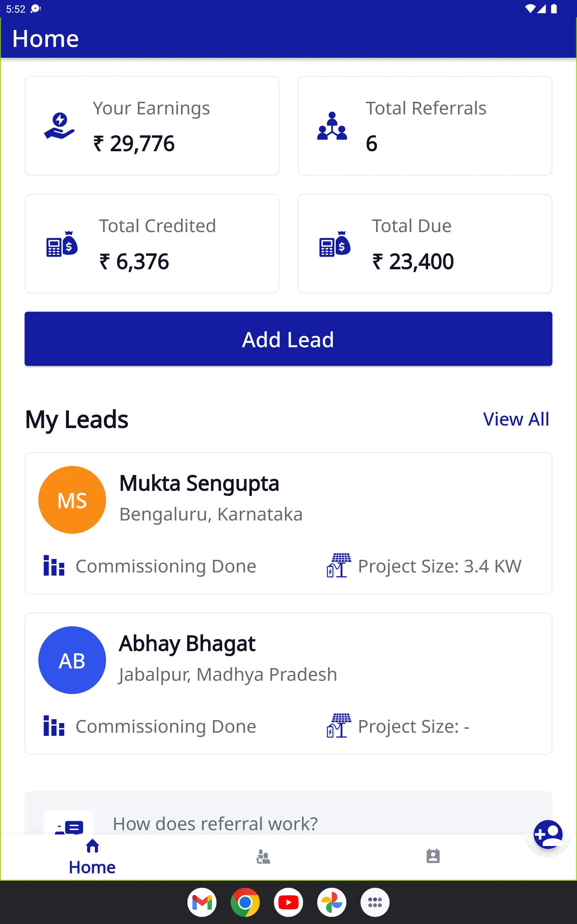
Task: Open the app drawer from the dock
Action: [375, 903]
